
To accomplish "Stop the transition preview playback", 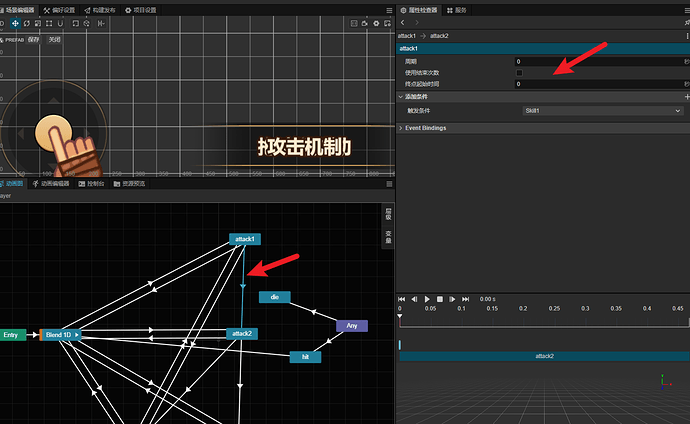I will click(440, 299).
